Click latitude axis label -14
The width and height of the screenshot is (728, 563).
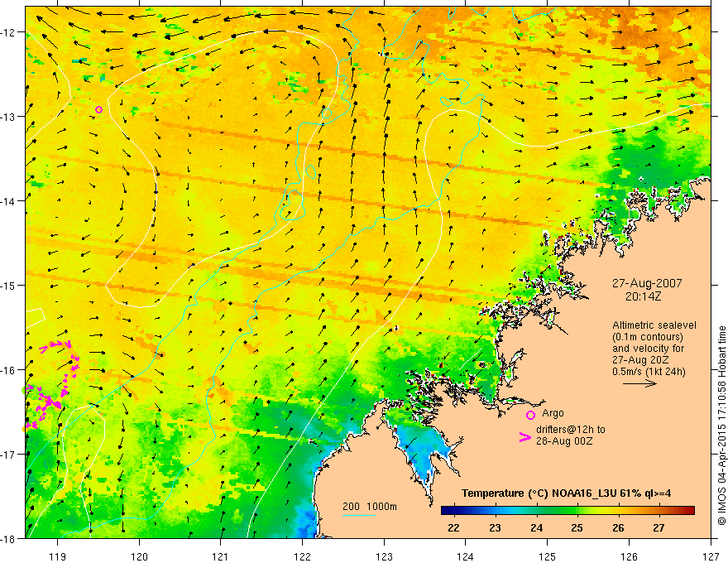9,201
